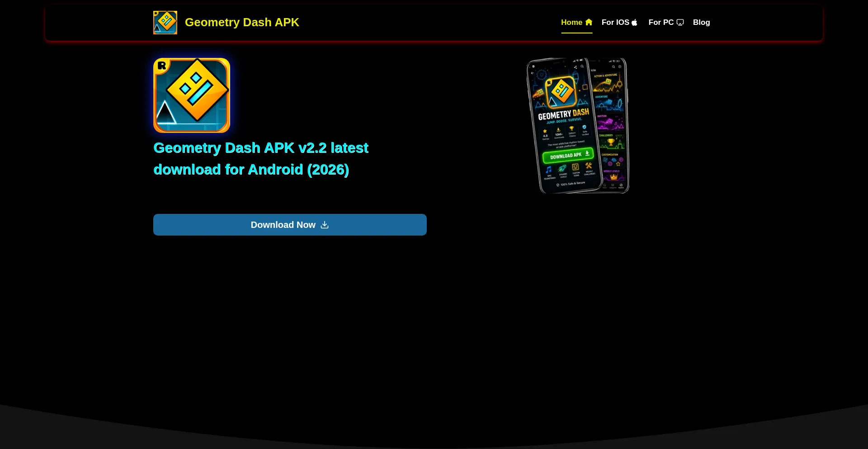The width and height of the screenshot is (868, 449).
Task: Click the download arrow icon in button
Action: click(x=325, y=225)
